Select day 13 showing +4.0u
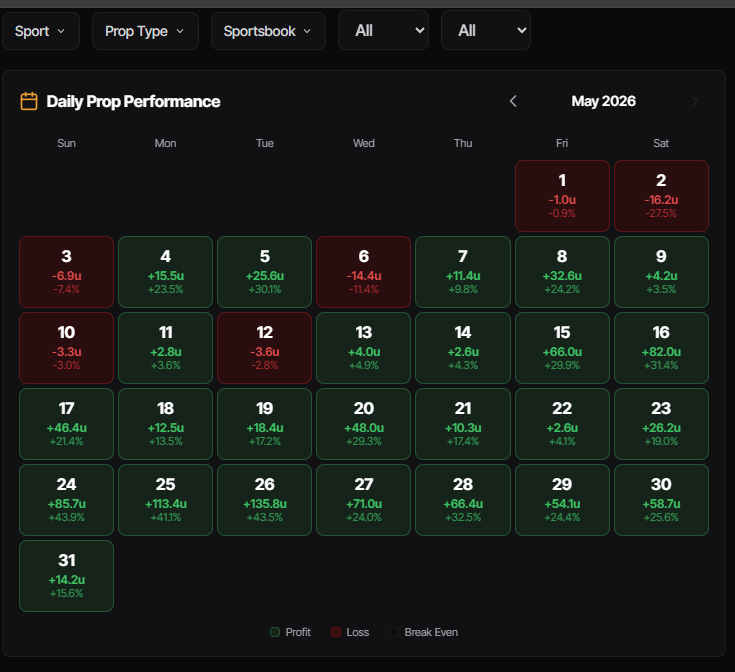The image size is (735, 672). (364, 348)
